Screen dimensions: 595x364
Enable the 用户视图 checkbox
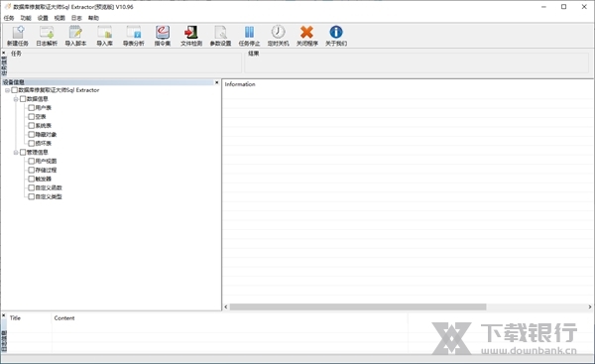point(32,161)
